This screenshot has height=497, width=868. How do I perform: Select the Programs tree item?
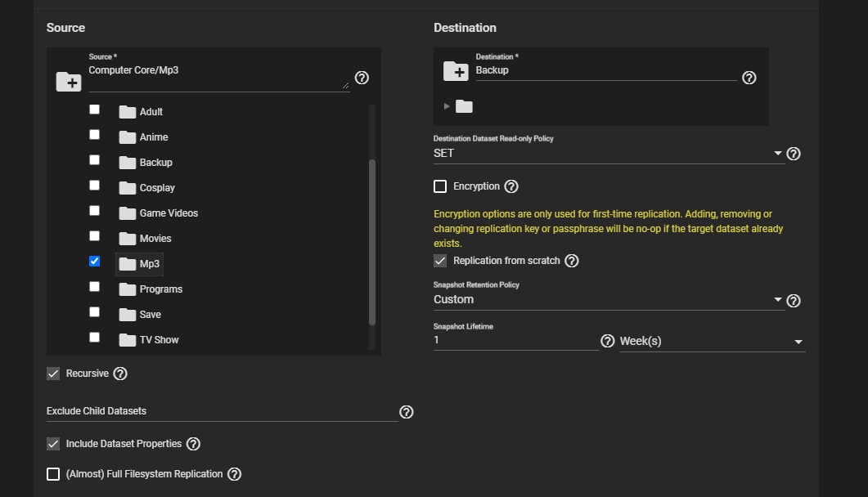tap(151, 289)
